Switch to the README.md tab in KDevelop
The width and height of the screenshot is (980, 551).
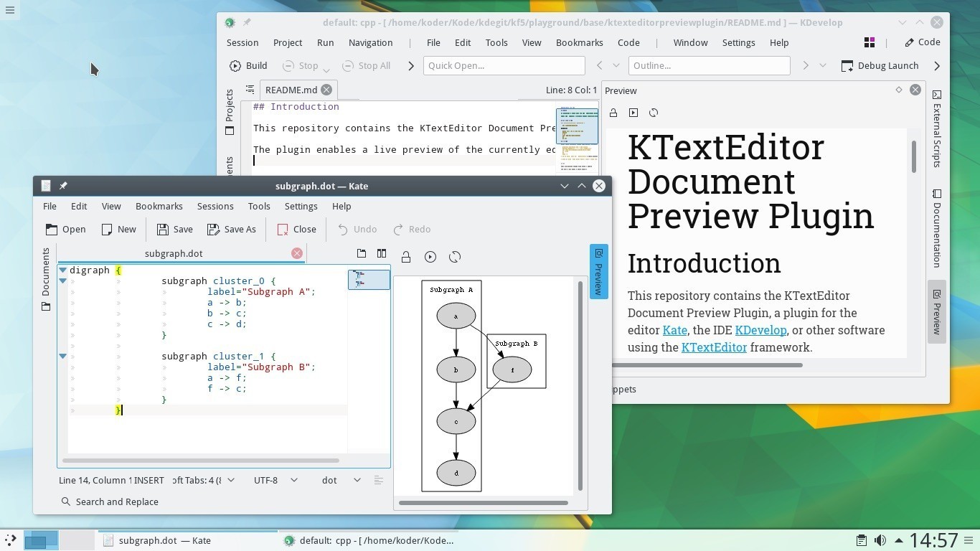point(291,90)
